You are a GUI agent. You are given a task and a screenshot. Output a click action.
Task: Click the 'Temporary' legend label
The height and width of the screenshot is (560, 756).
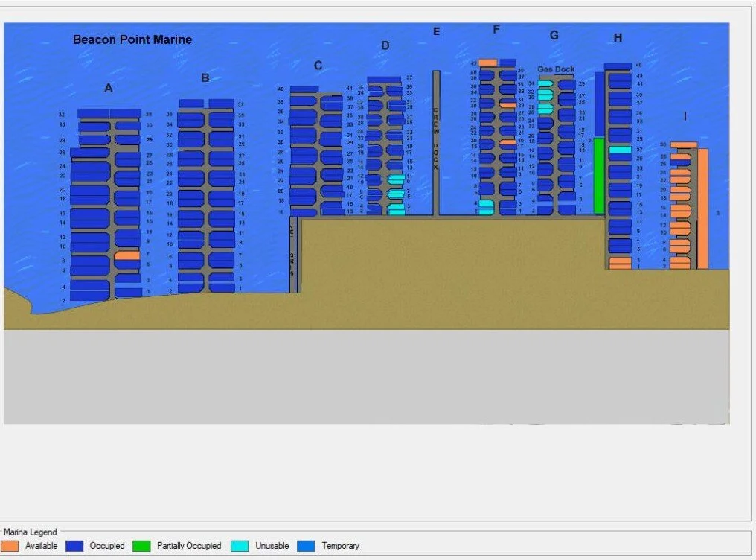340,546
